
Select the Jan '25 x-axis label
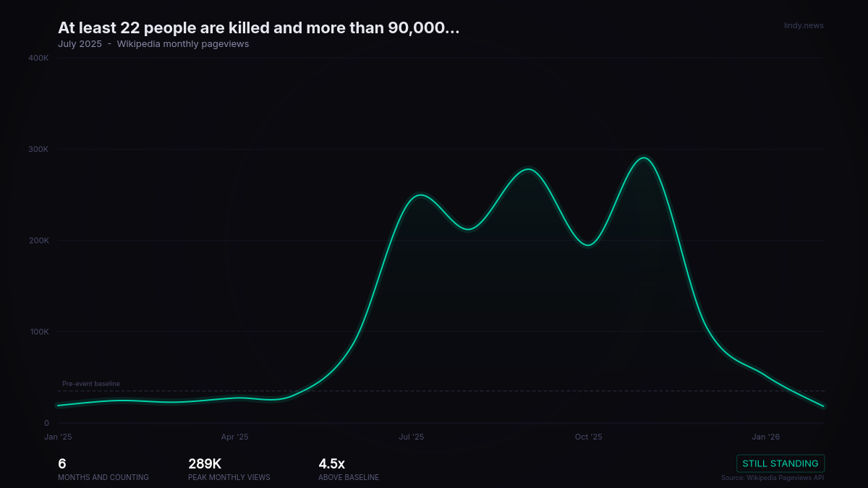(x=58, y=437)
